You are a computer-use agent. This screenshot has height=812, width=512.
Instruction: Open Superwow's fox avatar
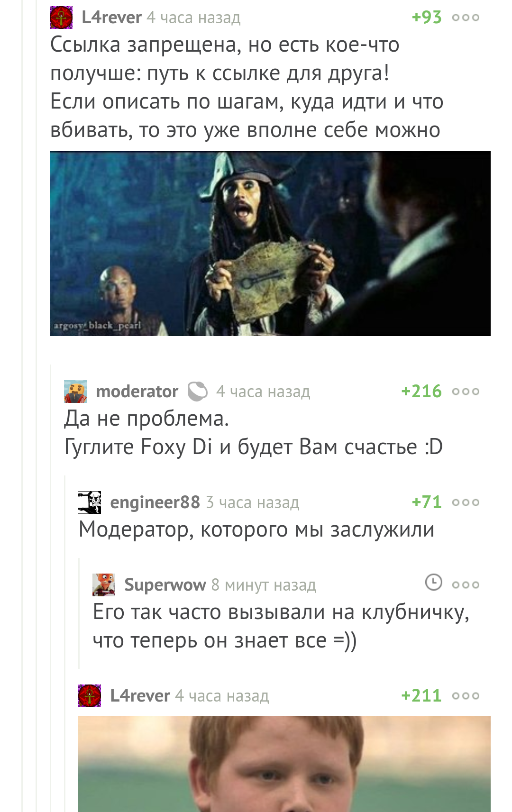pyautogui.click(x=104, y=585)
